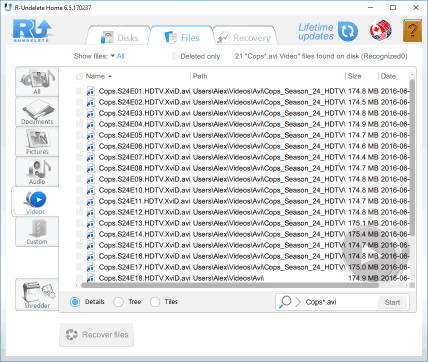
Task: Click the search options chevron arrow
Action: coord(298,302)
